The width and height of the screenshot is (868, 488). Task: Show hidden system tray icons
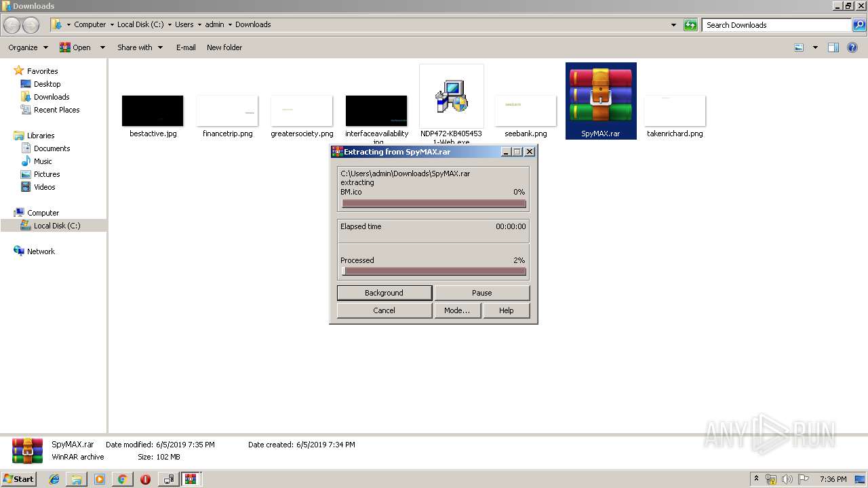pyautogui.click(x=757, y=479)
